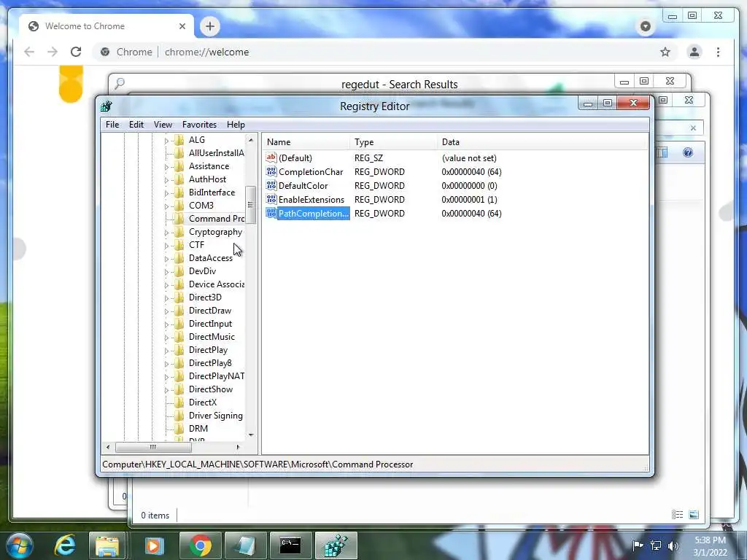Click the DRM folder icon
Screen dimensions: 747x560
[179, 428]
